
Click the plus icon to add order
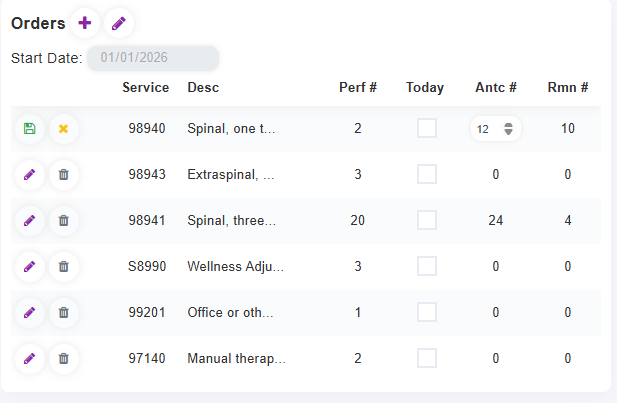tap(85, 23)
